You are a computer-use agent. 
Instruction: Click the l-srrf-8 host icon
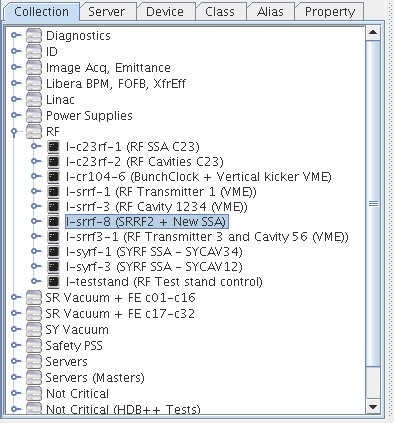53,221
